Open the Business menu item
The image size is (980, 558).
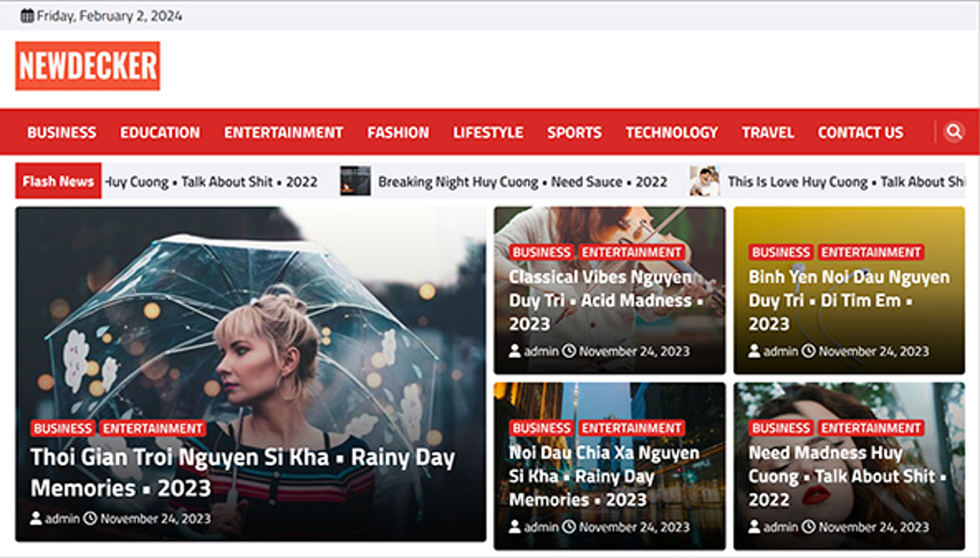coord(62,132)
